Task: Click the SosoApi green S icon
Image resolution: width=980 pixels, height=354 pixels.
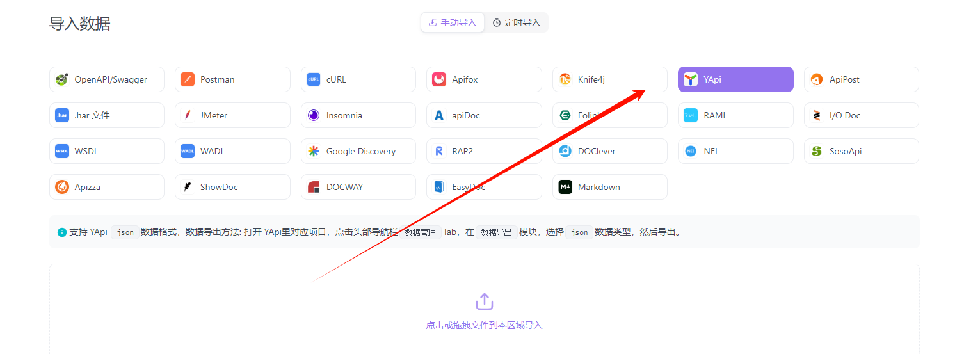Action: pos(817,151)
